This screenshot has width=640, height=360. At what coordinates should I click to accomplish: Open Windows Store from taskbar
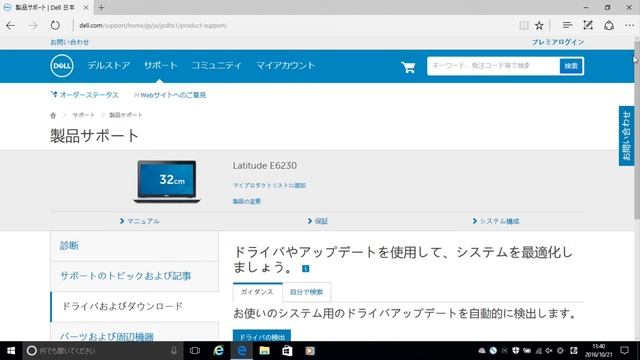(x=287, y=351)
